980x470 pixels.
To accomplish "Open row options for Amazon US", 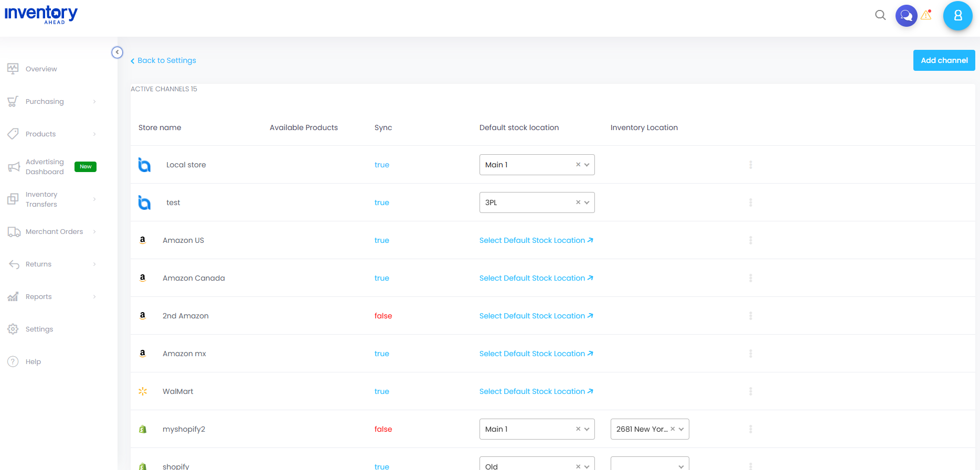I will pos(751,240).
